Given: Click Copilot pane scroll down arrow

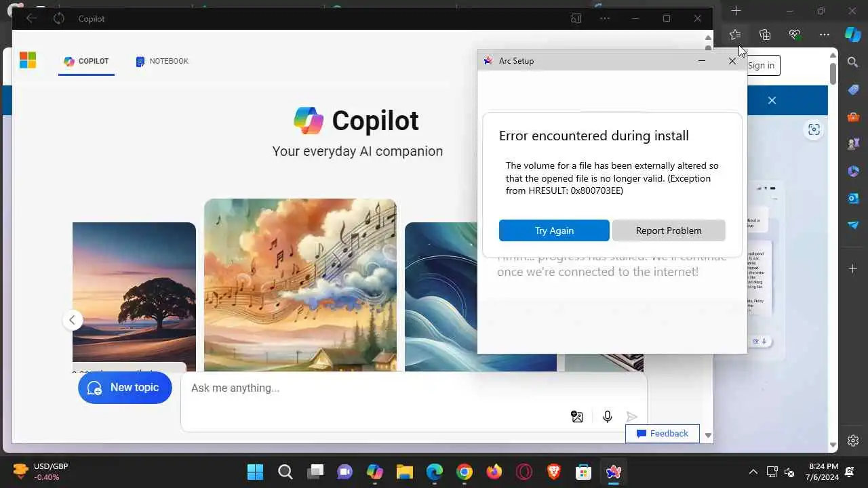Looking at the screenshot, I should (708, 436).
